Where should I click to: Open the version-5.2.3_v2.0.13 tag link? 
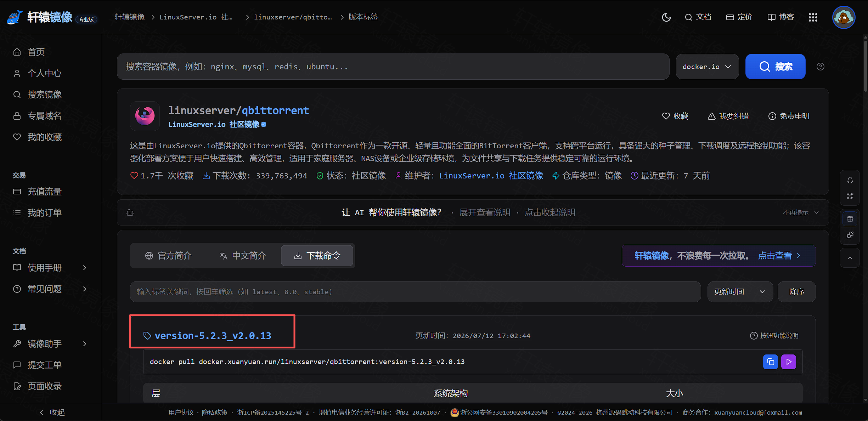click(213, 336)
